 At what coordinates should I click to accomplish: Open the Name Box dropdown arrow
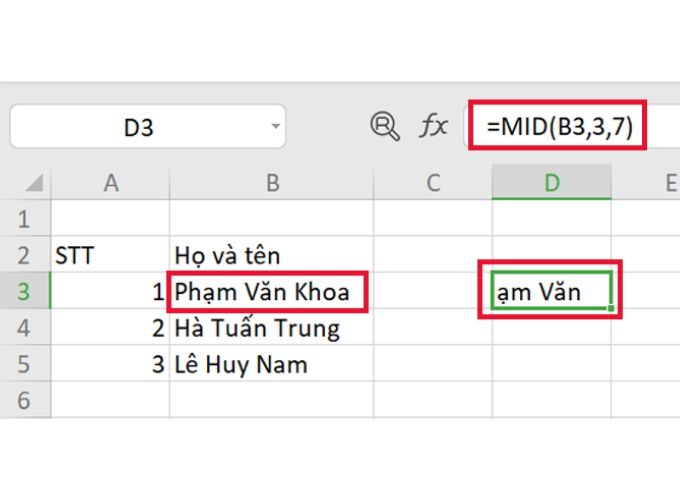tap(276, 127)
